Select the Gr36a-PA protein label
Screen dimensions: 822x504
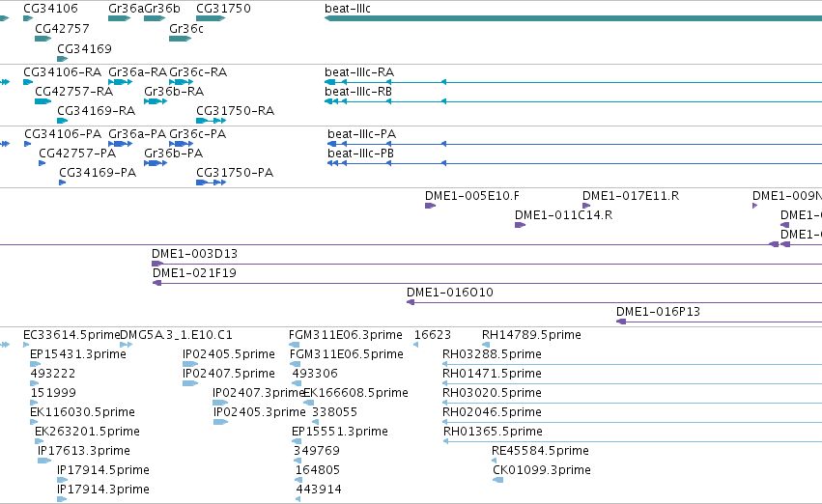(137, 133)
